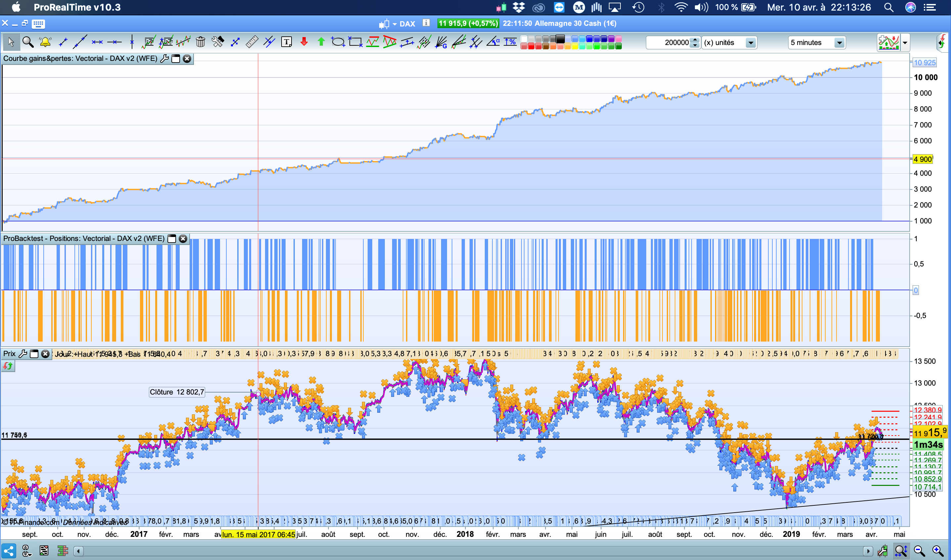The image size is (951, 560).
Task: Click the trash can delete tool
Action: [x=201, y=42]
